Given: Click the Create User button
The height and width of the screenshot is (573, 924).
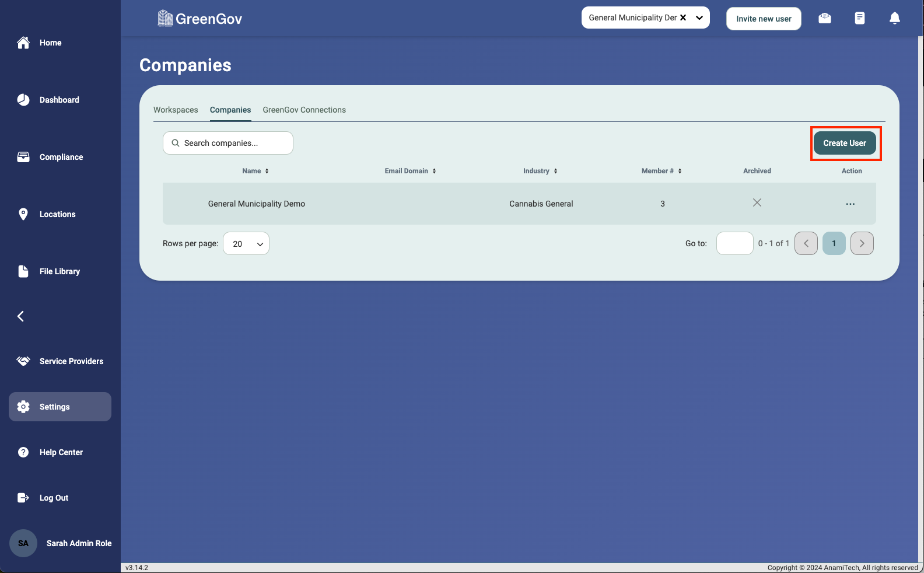Looking at the screenshot, I should tap(845, 143).
